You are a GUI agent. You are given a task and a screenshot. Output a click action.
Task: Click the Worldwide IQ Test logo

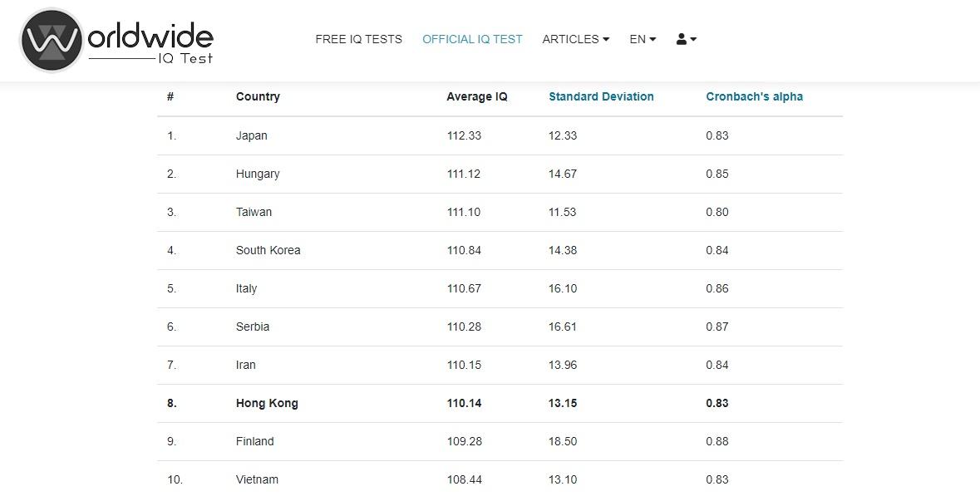tap(117, 40)
